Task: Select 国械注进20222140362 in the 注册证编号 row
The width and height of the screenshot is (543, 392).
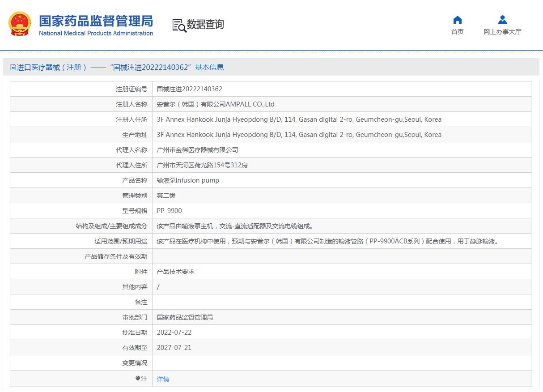Action: pyautogui.click(x=189, y=89)
